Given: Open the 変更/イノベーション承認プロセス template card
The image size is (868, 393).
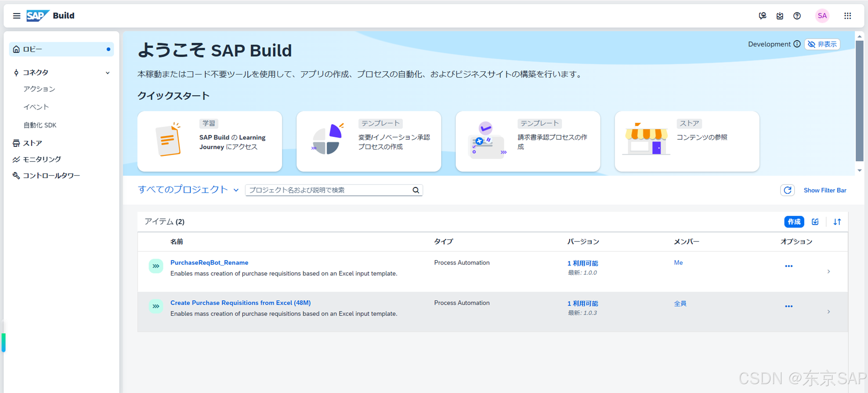Looking at the screenshot, I should pos(369,141).
